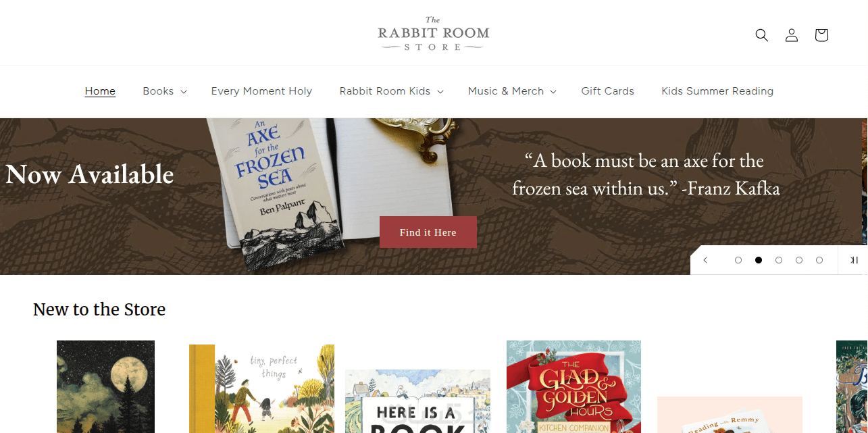The width and height of the screenshot is (868, 433).
Task: Click the Home navigation link
Action: coord(100,91)
